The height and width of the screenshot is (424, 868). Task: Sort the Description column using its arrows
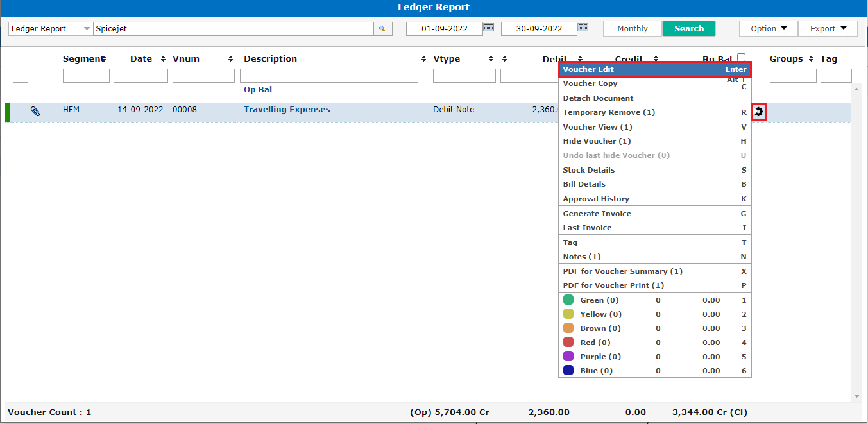(423, 59)
